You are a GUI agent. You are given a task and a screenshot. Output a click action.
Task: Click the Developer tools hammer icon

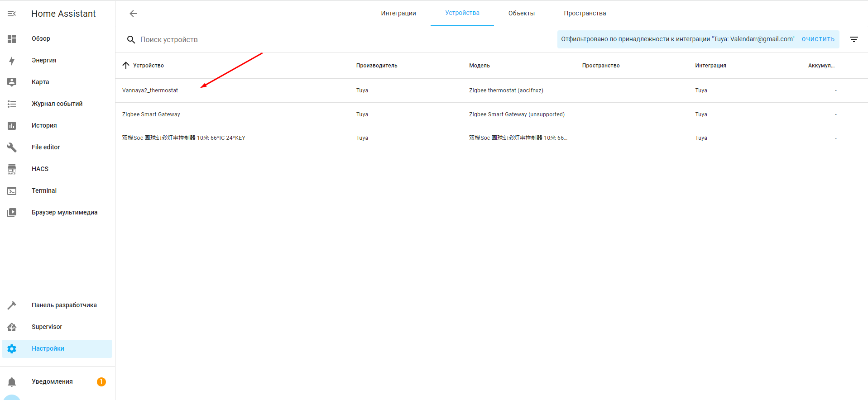pyautogui.click(x=12, y=305)
